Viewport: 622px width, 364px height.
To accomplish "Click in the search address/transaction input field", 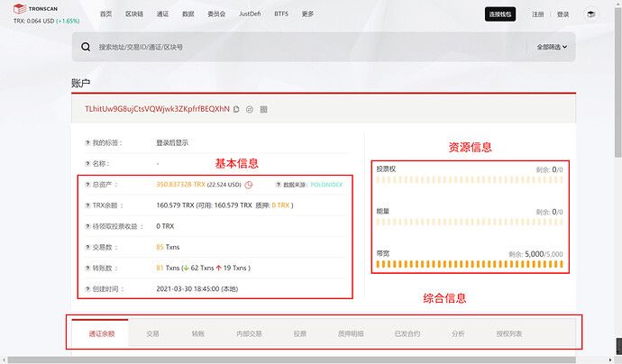I will (309, 47).
